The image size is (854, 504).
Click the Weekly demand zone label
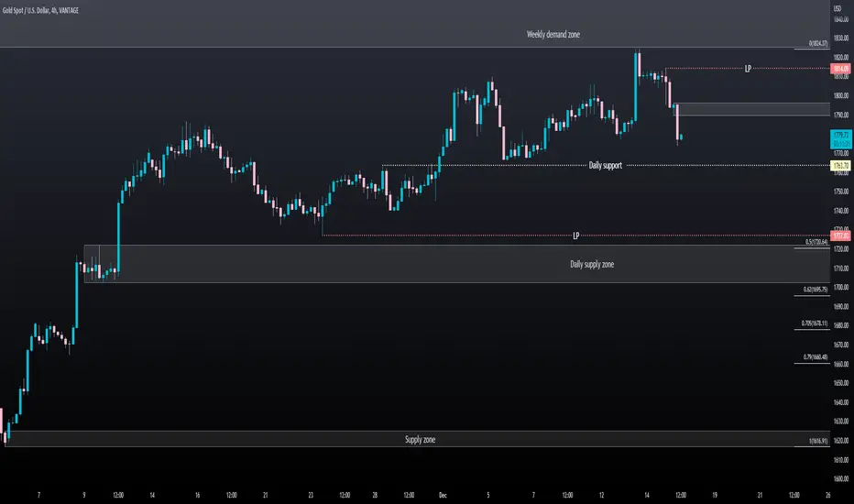click(553, 34)
